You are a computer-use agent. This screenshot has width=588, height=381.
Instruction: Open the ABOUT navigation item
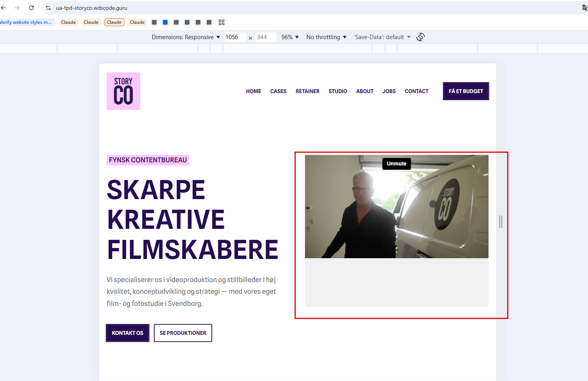pos(365,91)
